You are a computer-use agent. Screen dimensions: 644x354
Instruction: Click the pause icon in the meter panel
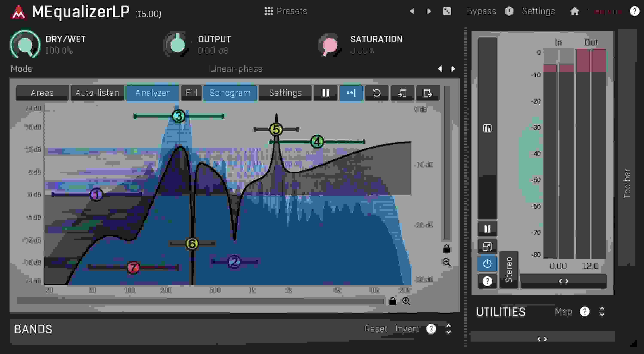(x=487, y=228)
